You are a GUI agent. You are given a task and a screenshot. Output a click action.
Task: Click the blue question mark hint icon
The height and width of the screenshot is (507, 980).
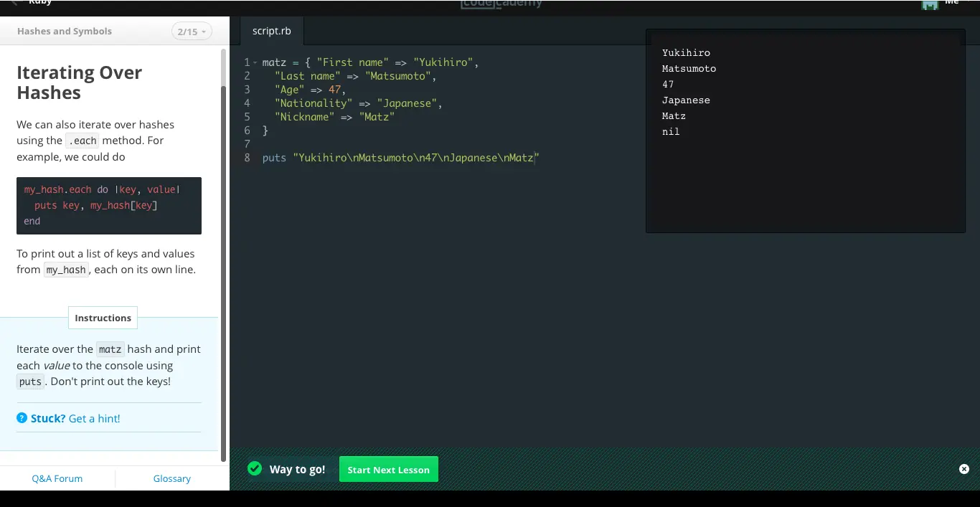[x=22, y=418]
